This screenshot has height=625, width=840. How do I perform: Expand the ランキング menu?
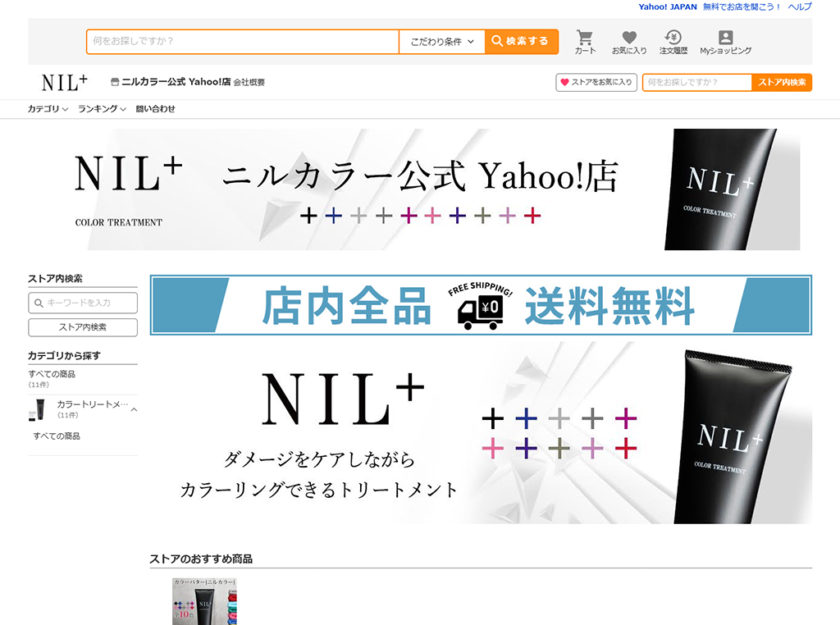tap(101, 109)
